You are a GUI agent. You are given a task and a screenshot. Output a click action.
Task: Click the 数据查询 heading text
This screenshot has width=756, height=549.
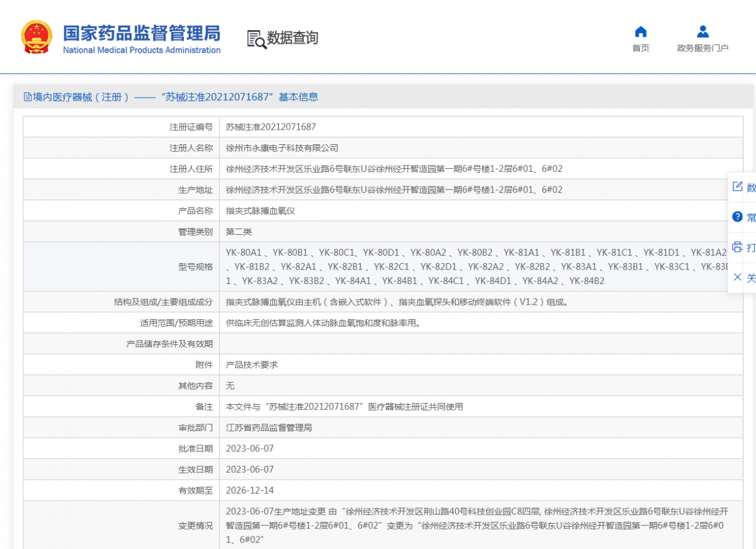[x=292, y=38]
